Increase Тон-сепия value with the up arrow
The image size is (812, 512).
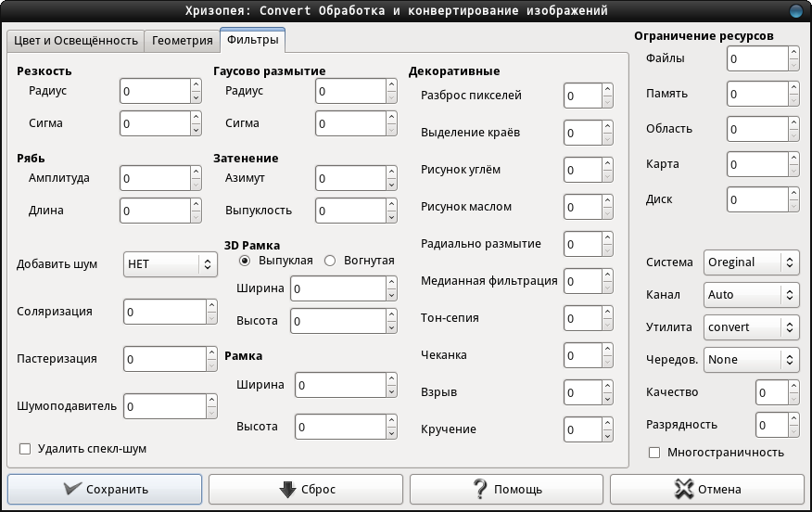tap(607, 312)
